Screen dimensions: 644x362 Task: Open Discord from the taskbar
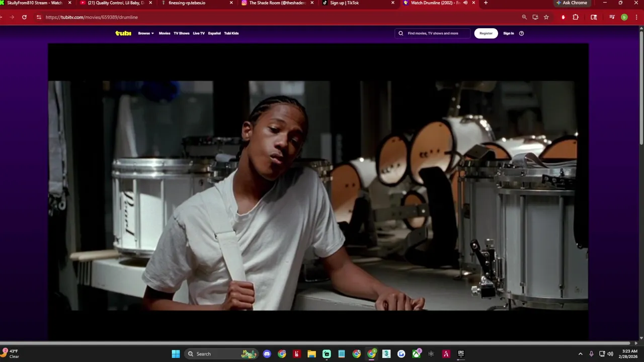[x=267, y=354]
